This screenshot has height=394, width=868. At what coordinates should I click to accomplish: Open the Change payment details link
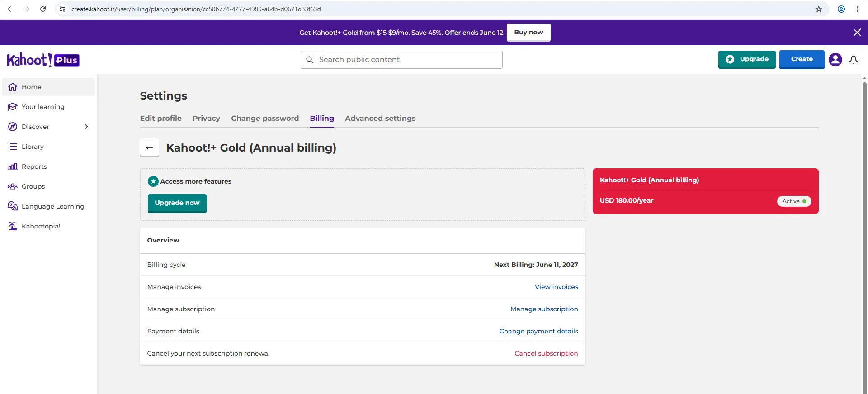coord(539,331)
